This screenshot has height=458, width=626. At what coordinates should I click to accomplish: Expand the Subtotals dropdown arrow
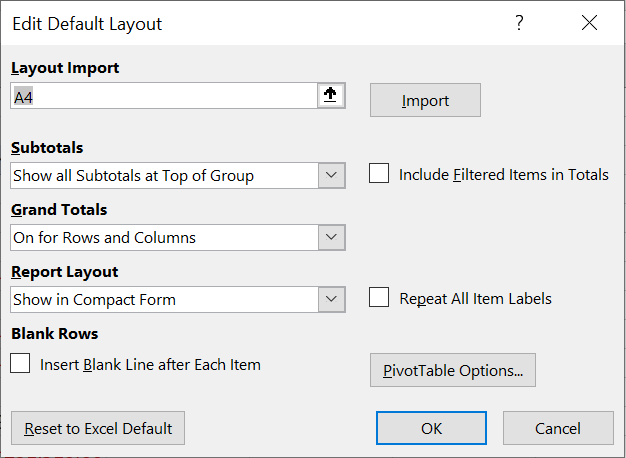click(332, 175)
